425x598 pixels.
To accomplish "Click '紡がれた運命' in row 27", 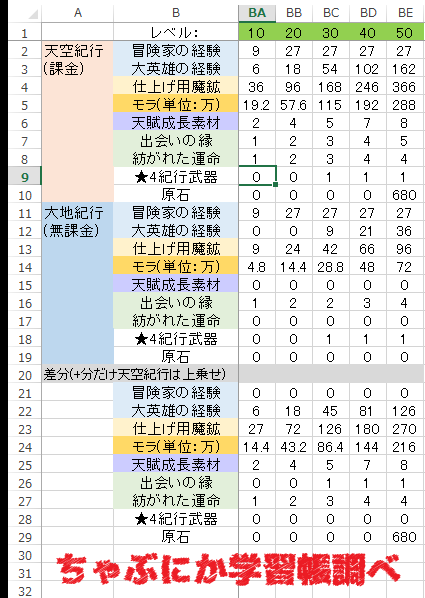I will tap(176, 501).
